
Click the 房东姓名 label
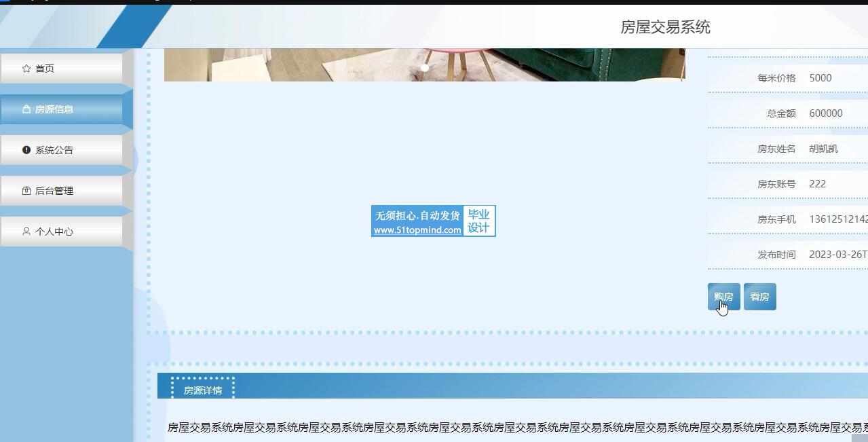tap(776, 149)
